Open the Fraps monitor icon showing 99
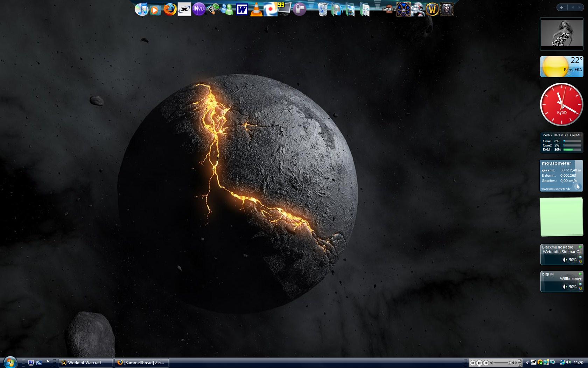The height and width of the screenshot is (368, 588). click(285, 9)
